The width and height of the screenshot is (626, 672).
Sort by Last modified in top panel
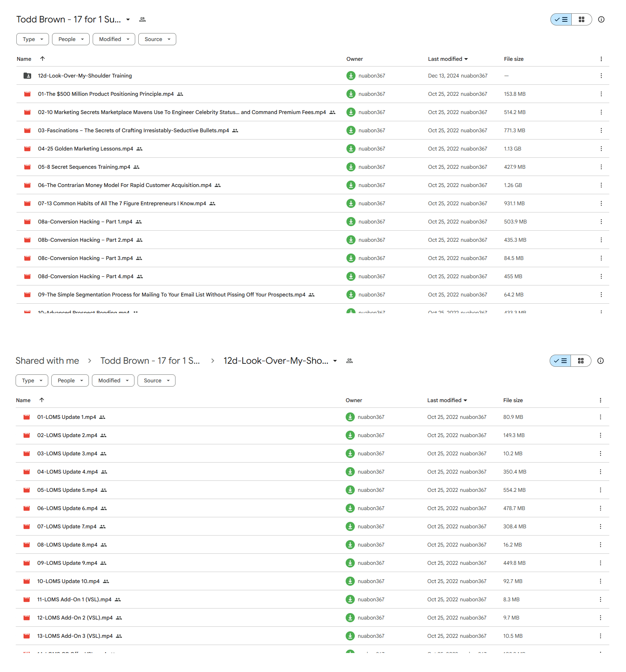click(448, 59)
